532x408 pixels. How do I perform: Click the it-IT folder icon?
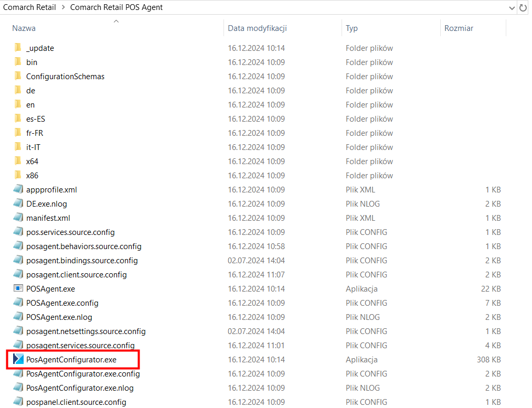[18, 147]
